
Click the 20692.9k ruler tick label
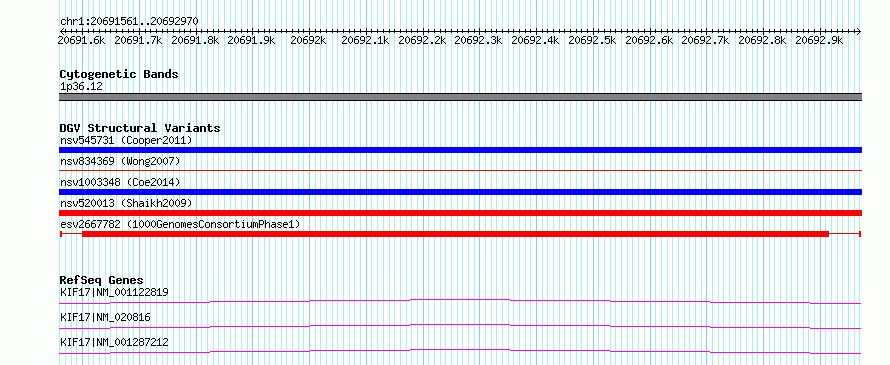point(819,40)
